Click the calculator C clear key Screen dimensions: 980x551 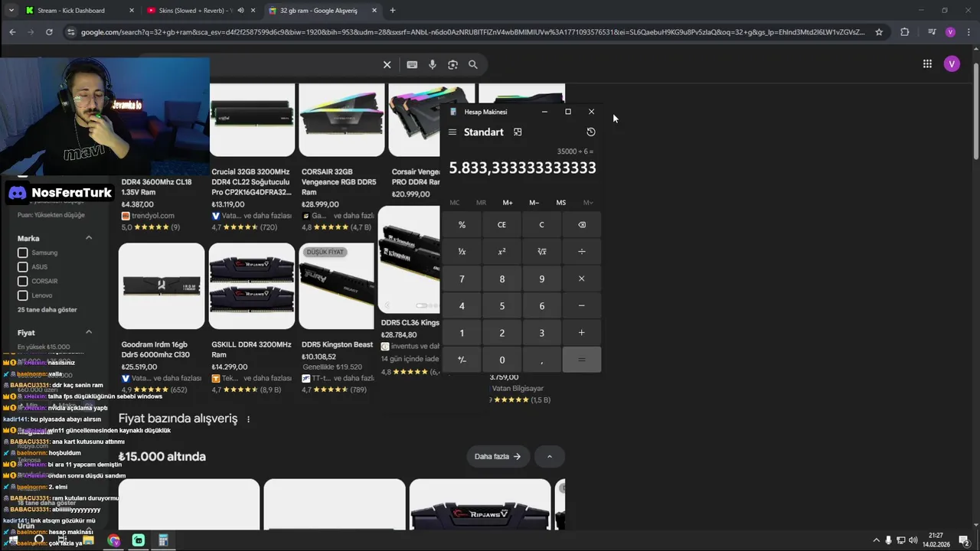tap(541, 225)
